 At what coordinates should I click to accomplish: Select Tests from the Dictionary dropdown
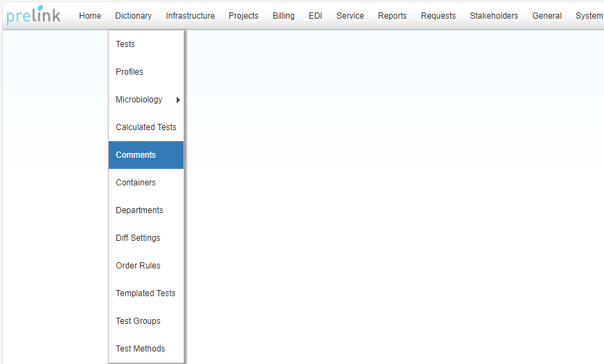tap(146, 44)
